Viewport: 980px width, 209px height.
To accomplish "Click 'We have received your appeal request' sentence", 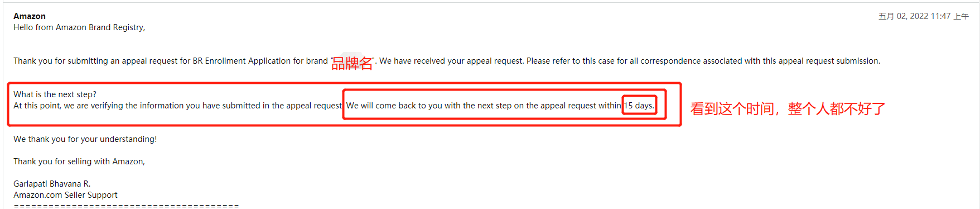I will pyautogui.click(x=452, y=61).
